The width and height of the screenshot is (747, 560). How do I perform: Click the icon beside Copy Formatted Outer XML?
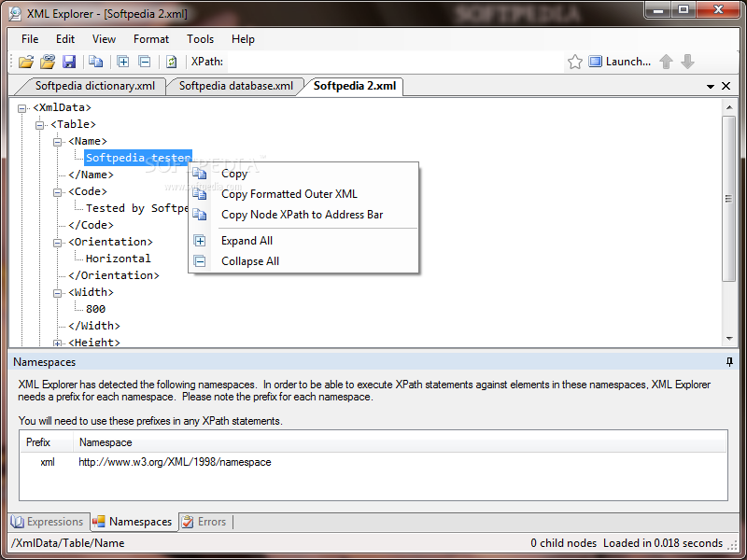click(200, 194)
